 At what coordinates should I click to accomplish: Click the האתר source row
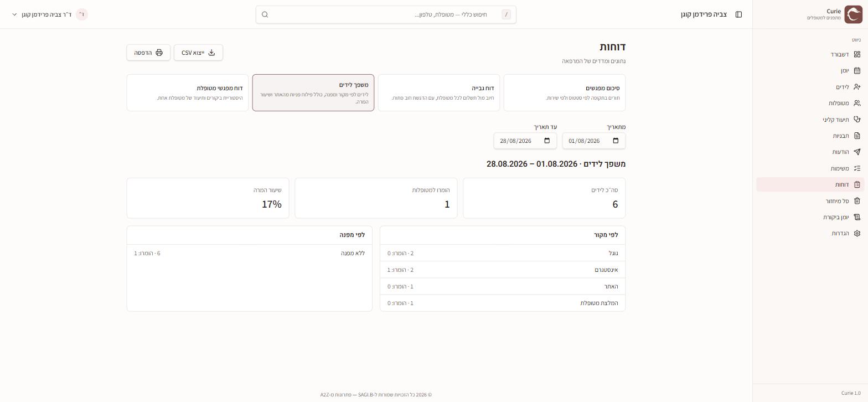pyautogui.click(x=503, y=286)
